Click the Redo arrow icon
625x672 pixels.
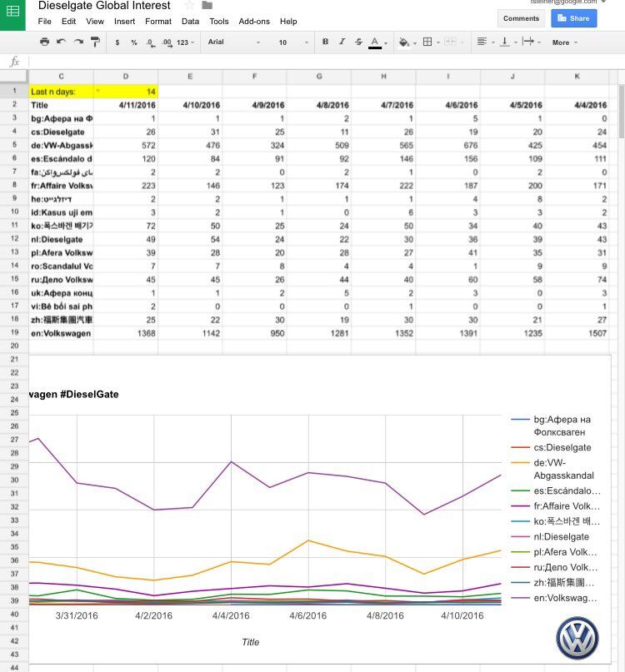tap(78, 42)
